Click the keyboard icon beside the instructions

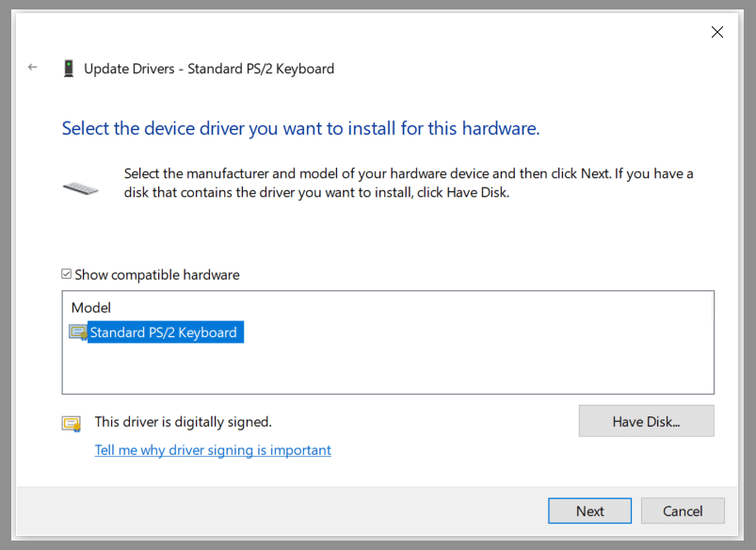(80, 187)
